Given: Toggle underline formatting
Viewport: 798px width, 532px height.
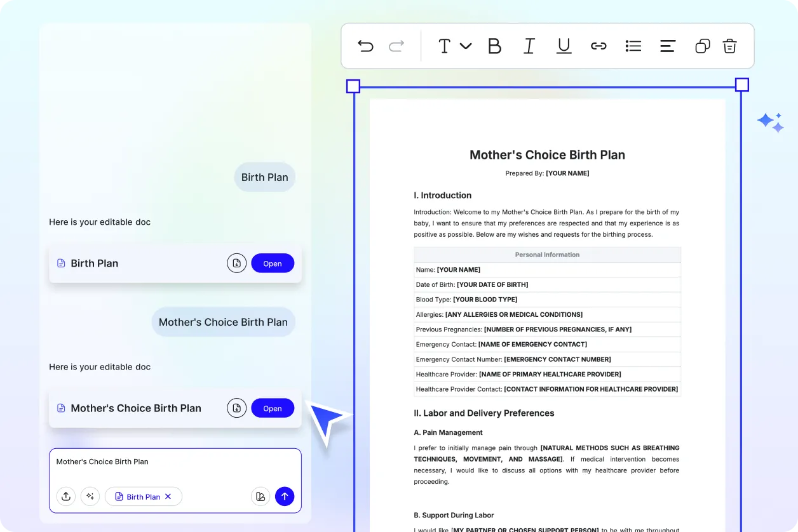Looking at the screenshot, I should pos(564,46).
